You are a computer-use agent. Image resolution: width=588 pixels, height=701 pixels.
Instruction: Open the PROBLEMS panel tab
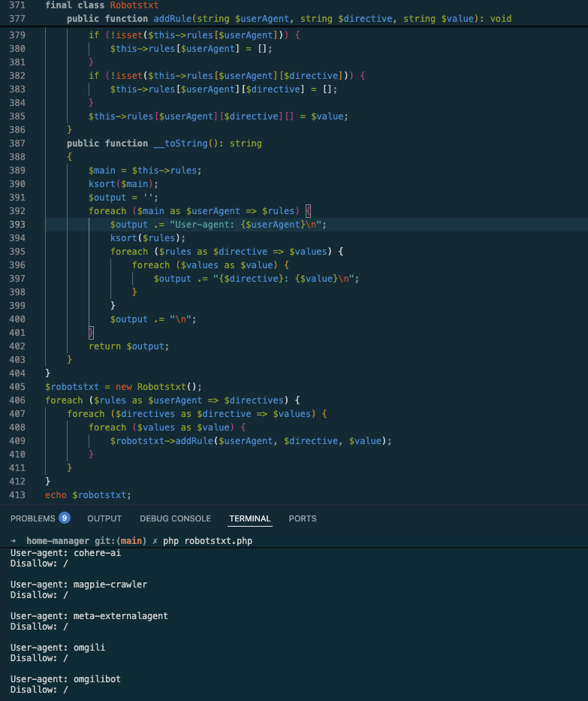(32, 518)
